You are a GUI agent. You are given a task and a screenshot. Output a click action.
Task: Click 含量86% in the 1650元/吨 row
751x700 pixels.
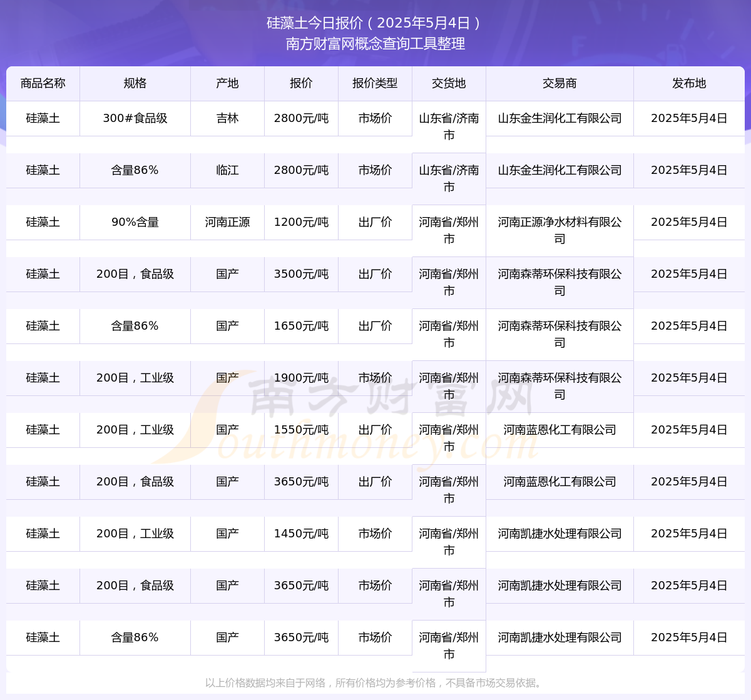pyautogui.click(x=135, y=326)
